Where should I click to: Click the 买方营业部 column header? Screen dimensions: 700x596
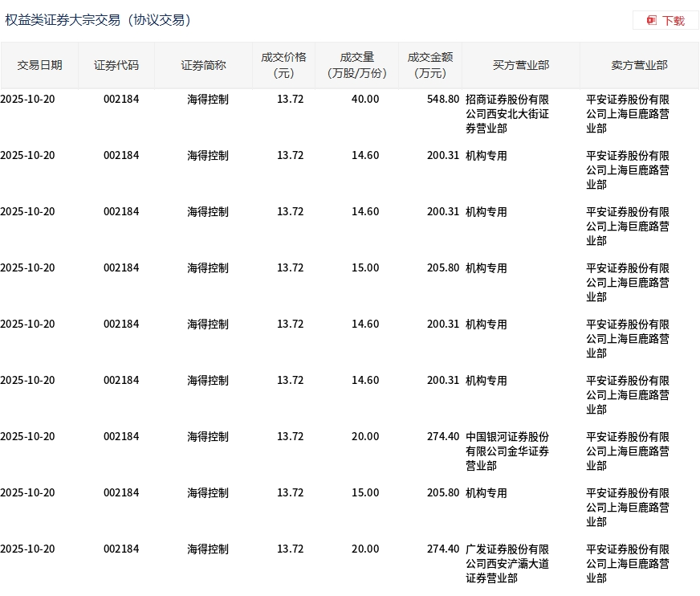(x=521, y=65)
